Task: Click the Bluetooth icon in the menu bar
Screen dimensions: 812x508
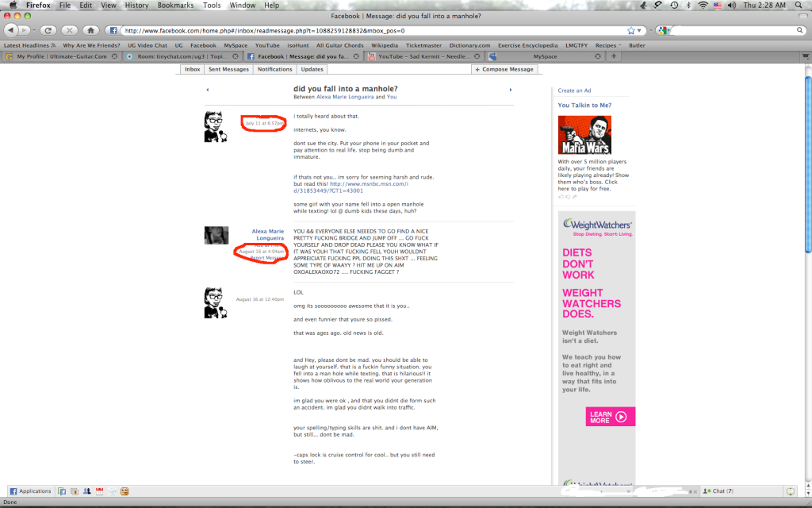Action: click(688, 6)
